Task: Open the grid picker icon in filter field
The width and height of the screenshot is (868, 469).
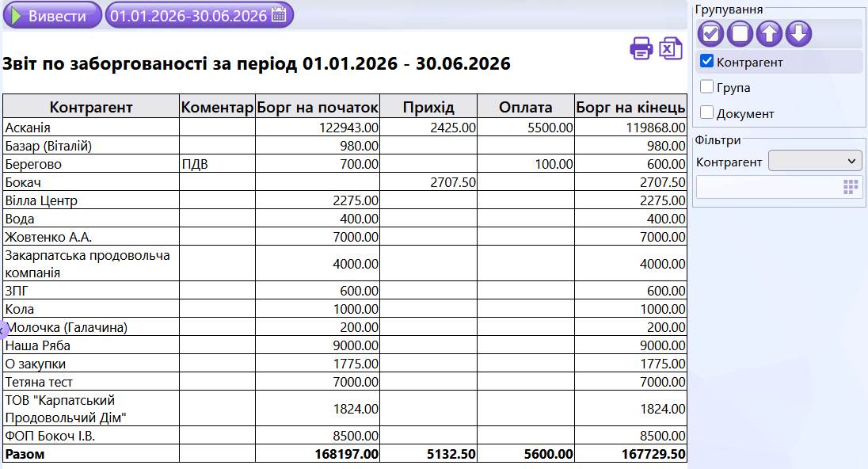Action: (851, 187)
